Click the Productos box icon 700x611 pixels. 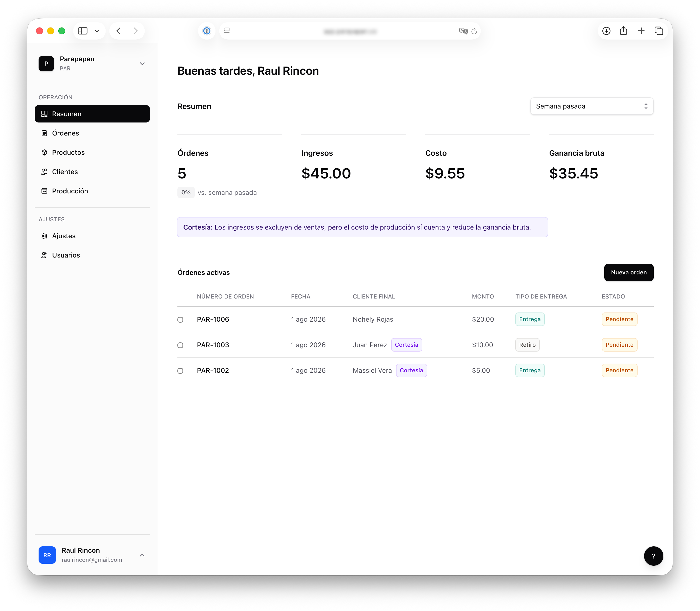[x=44, y=152]
